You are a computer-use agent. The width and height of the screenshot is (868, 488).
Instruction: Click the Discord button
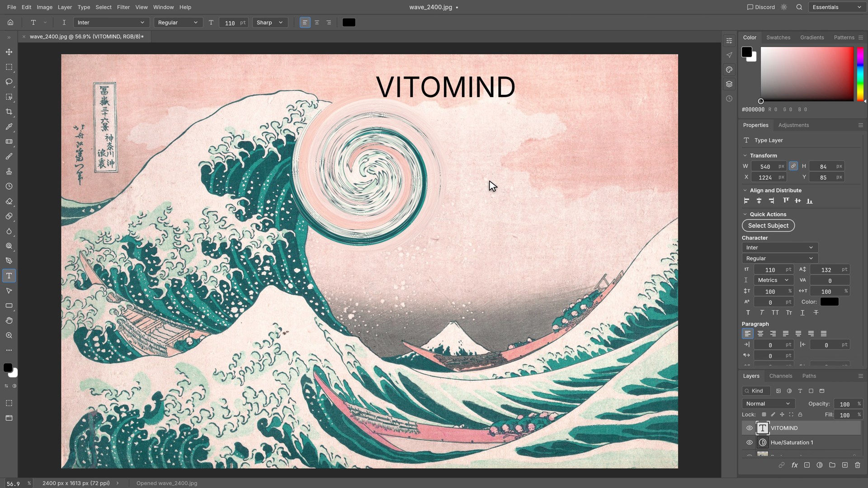tap(761, 7)
